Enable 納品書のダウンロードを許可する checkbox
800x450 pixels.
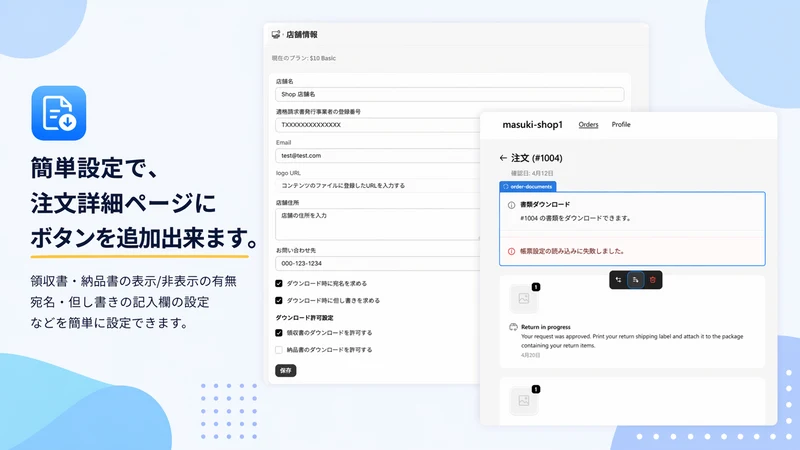coord(279,350)
